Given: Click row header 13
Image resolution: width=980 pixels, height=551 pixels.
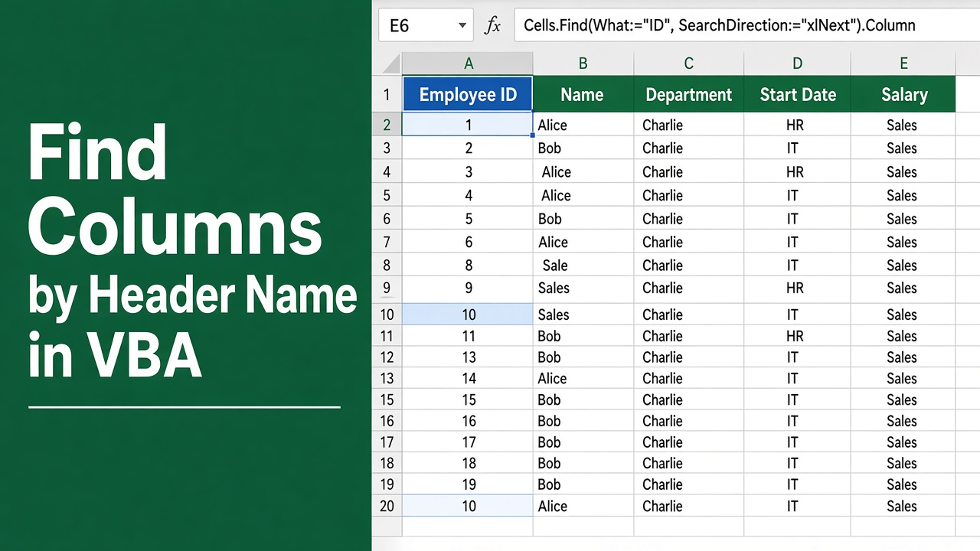Looking at the screenshot, I should pos(387,379).
